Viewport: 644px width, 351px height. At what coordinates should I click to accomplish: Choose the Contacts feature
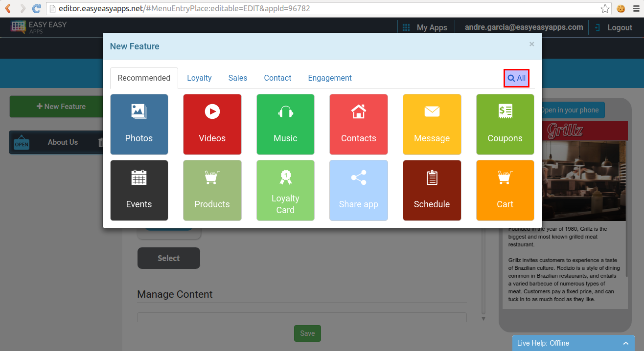pyautogui.click(x=358, y=124)
